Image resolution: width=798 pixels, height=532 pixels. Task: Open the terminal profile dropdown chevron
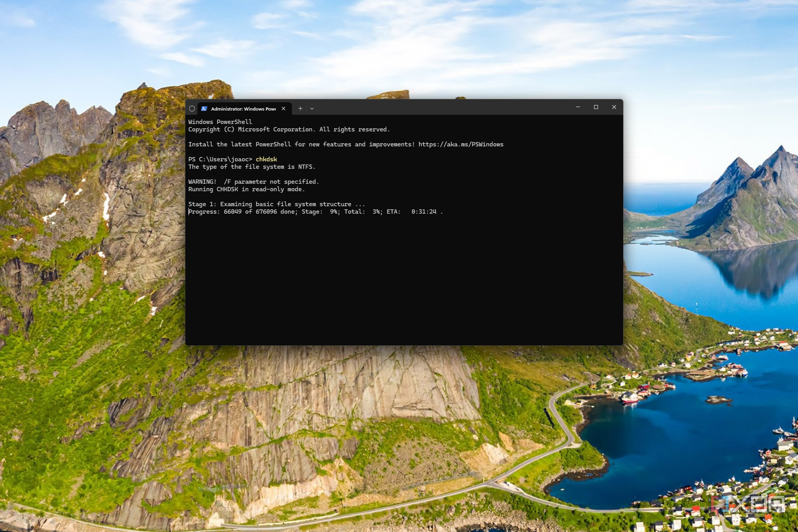coord(312,109)
